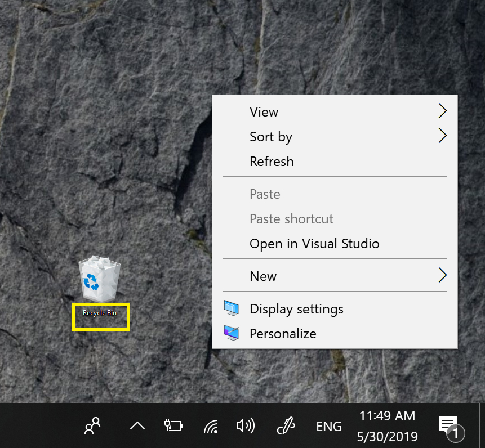Open Windows Ink Workspace pen icon
Screen dimensions: 485x448
pos(286,425)
